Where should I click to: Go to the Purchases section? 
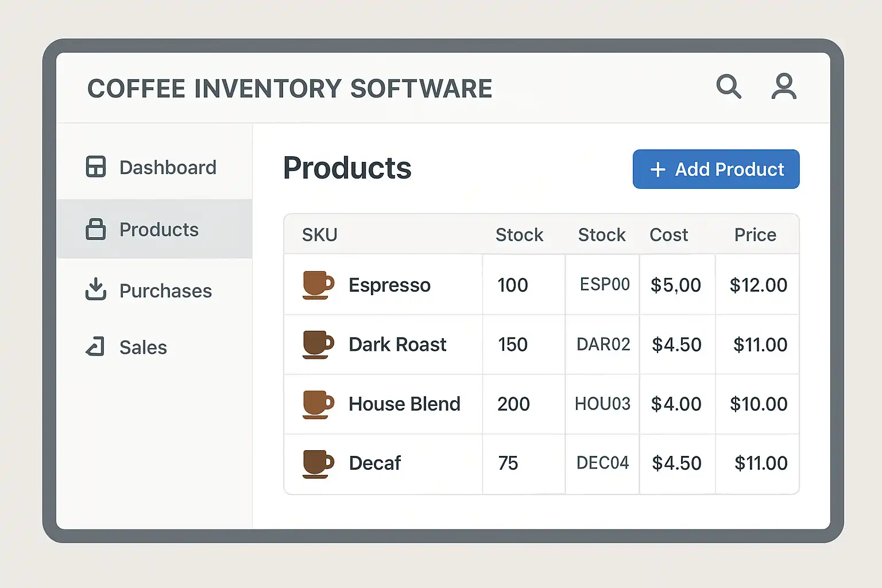point(165,291)
